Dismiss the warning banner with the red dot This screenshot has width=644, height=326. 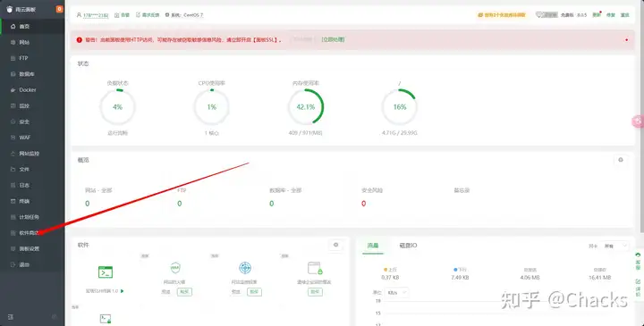[626, 40]
